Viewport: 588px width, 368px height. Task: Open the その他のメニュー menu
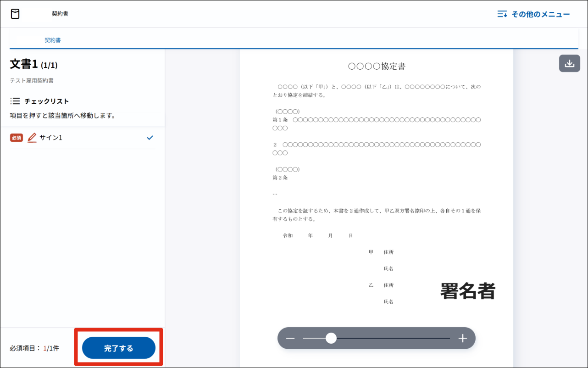[x=540, y=14]
